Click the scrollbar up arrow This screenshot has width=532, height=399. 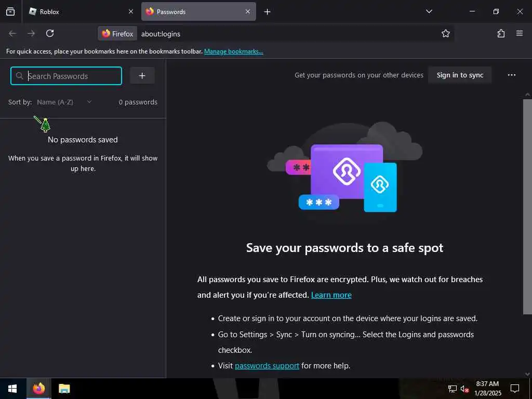point(527,95)
